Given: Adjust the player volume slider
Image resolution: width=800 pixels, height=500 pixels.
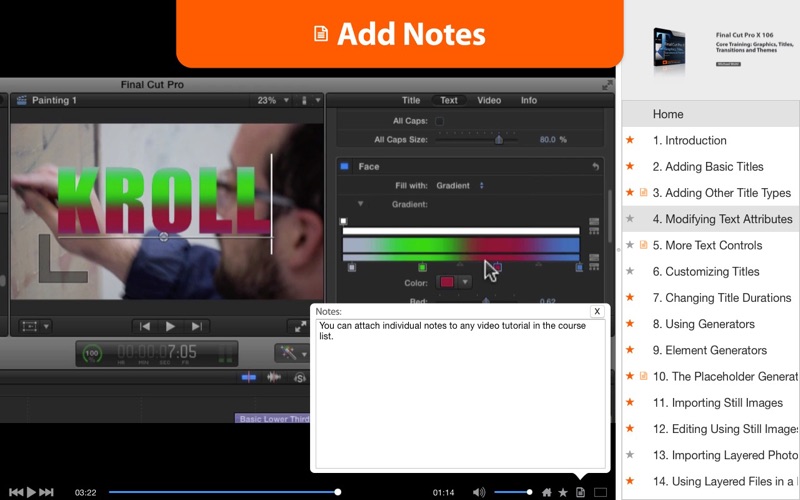Looking at the screenshot, I should [513, 492].
